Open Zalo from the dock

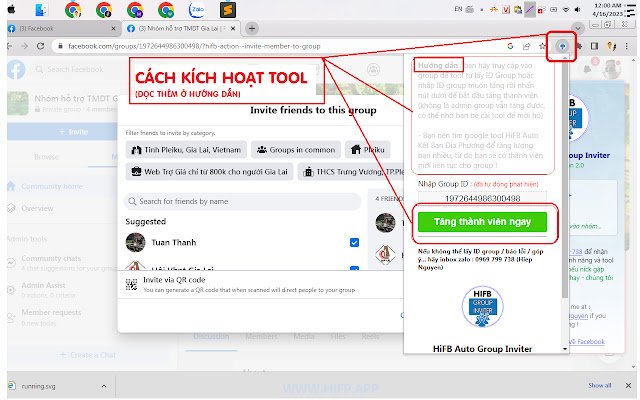(197, 10)
